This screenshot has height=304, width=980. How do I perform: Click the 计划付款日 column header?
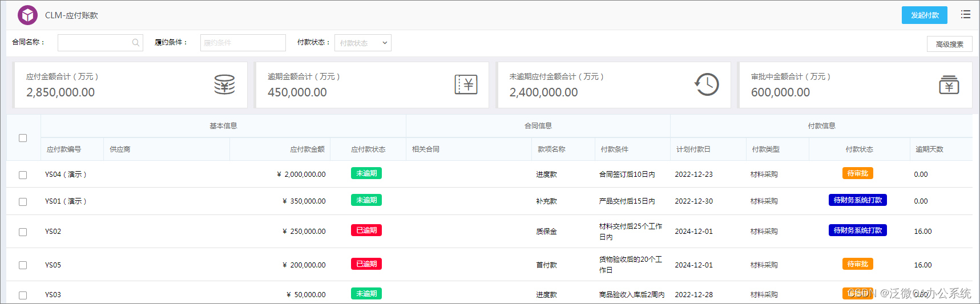[x=693, y=149]
